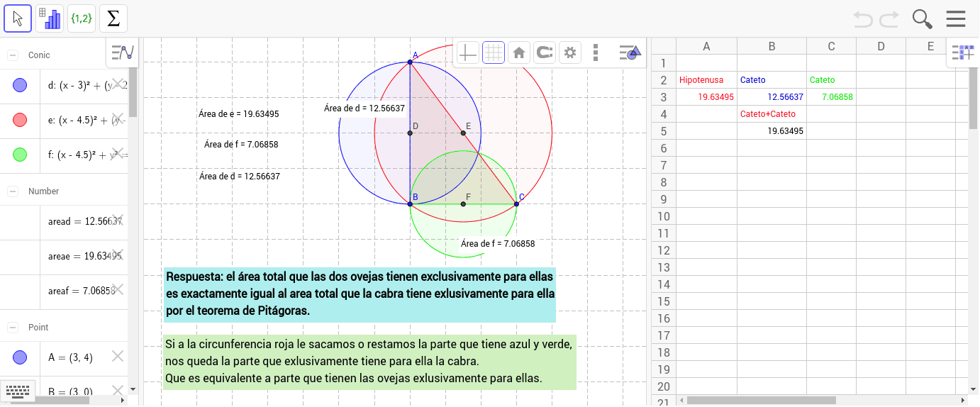Open Graphics view settings gear
Viewport: 980px width, 407px height.
(x=569, y=52)
